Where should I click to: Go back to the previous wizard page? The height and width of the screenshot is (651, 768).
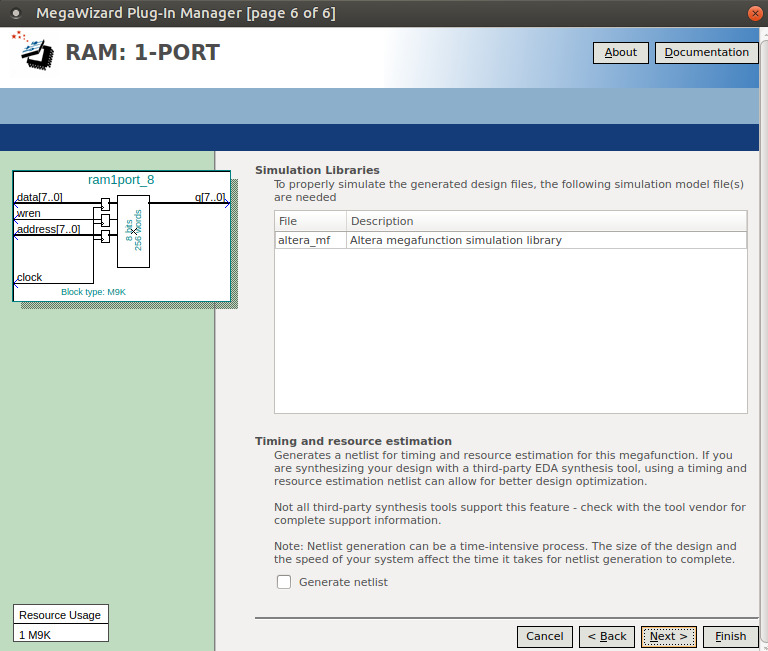pos(607,636)
